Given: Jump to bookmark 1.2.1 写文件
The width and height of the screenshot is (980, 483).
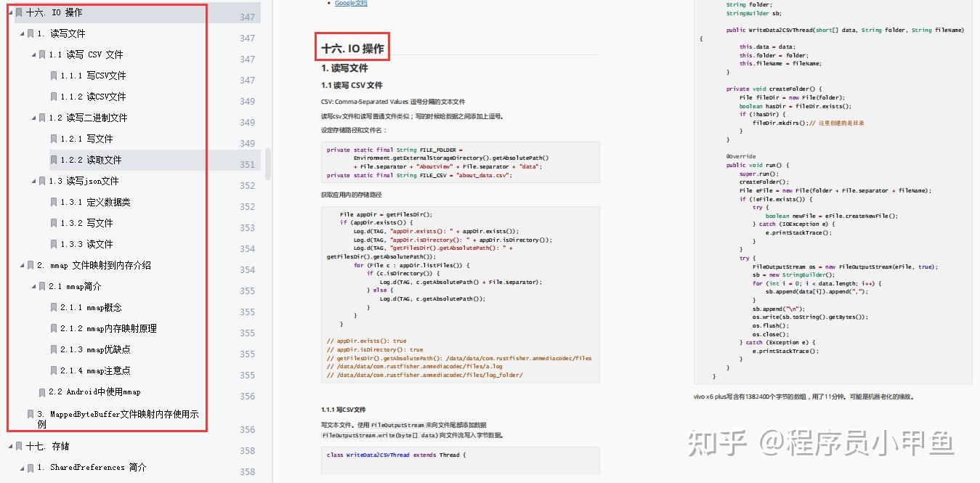Looking at the screenshot, I should click(86, 139).
